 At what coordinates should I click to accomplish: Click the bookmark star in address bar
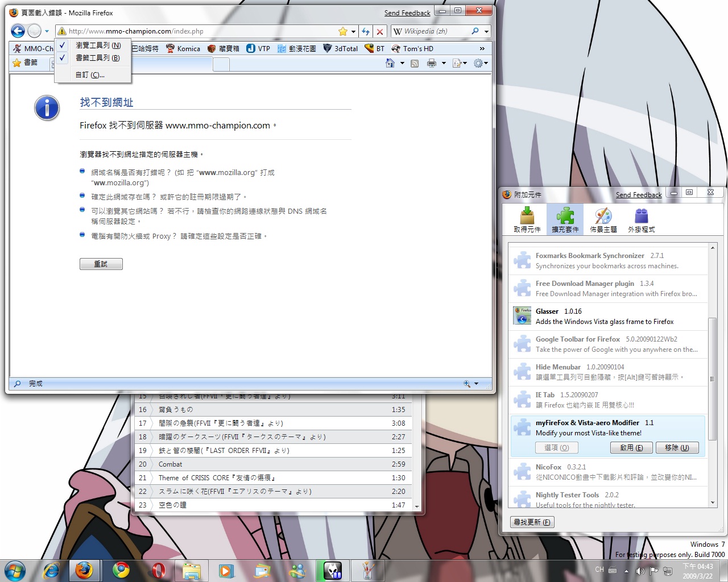pos(343,31)
